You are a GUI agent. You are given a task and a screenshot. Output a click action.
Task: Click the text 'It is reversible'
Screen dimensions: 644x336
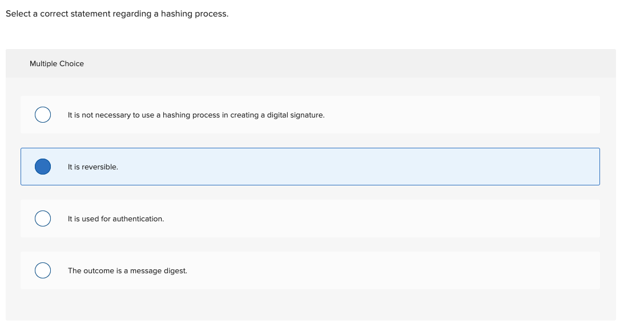[93, 167]
